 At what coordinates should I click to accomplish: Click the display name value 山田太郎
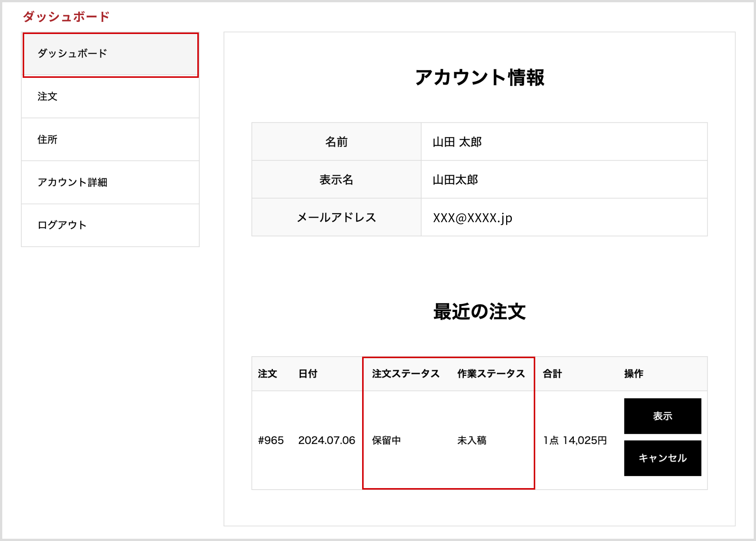[x=455, y=180]
